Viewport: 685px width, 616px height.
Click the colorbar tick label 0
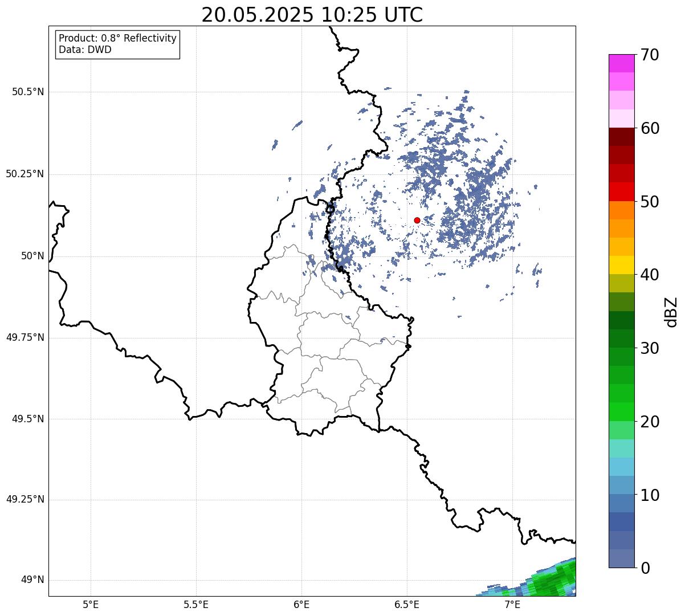[645, 568]
